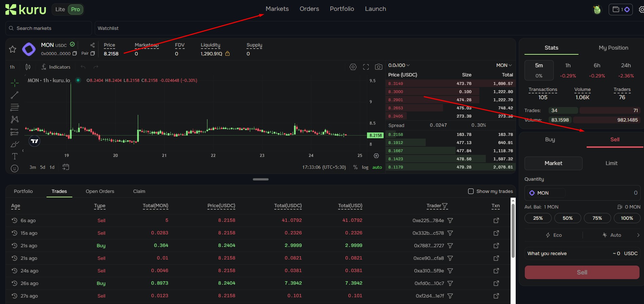644x304 pixels.
Task: Open transaction link for 6s ago trade
Action: [x=496, y=220]
